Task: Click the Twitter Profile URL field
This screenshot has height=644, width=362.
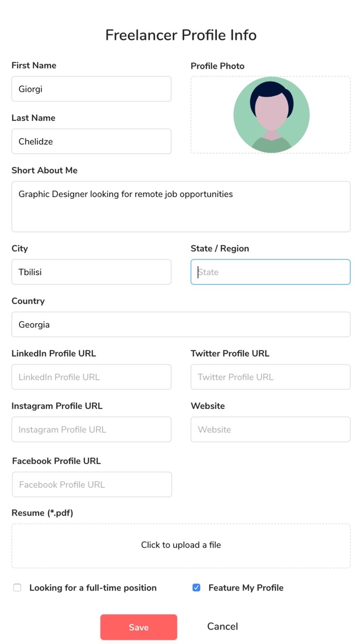Action: coord(270,377)
